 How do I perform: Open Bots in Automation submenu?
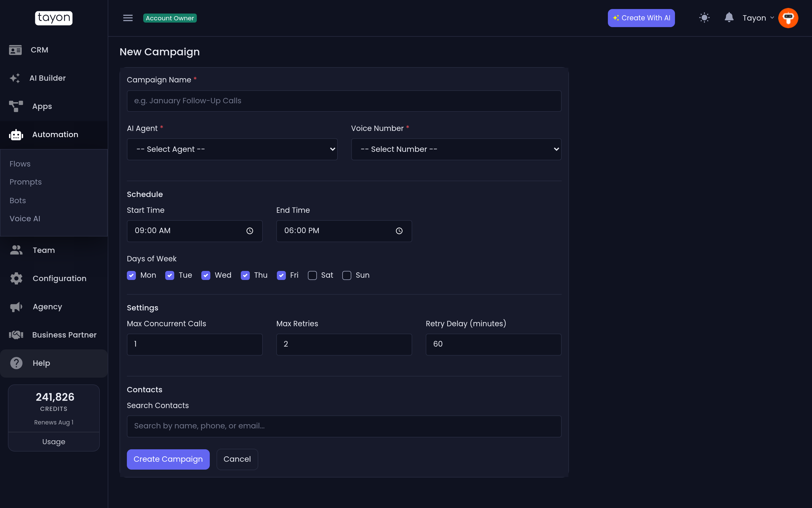[x=17, y=200]
